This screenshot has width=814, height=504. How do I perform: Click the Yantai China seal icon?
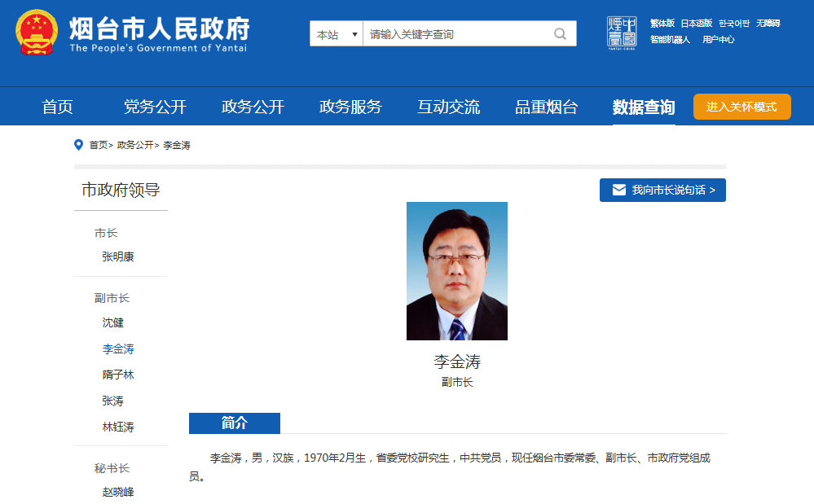pos(622,33)
